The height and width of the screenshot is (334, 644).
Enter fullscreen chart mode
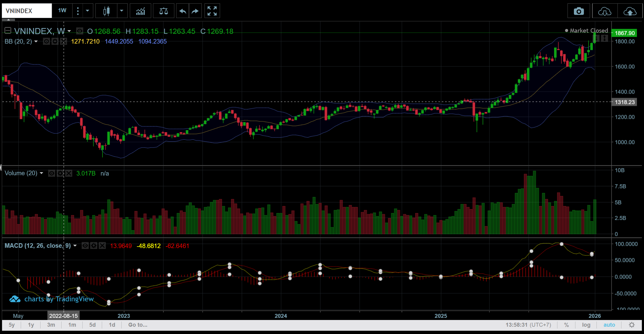(212, 11)
